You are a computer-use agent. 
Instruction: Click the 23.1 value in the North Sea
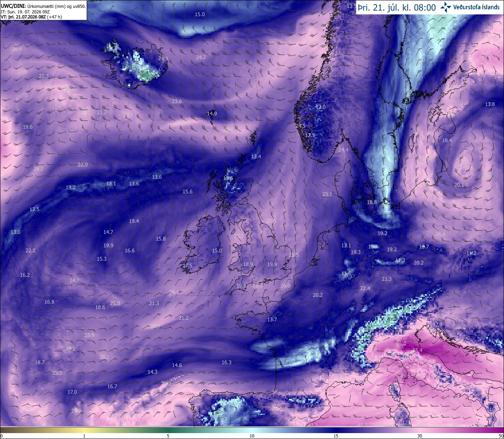(327, 194)
